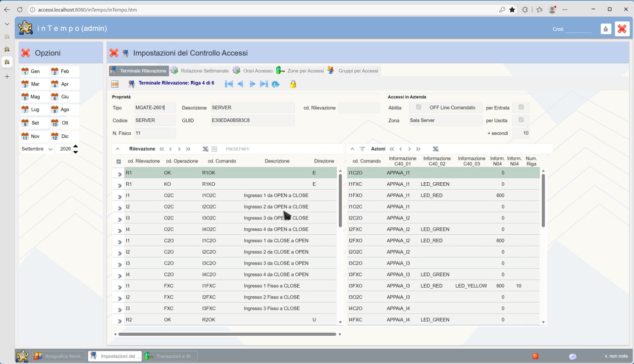The height and width of the screenshot is (364, 634).
Task: Collapse the Rilevazione section
Action: (x=117, y=149)
